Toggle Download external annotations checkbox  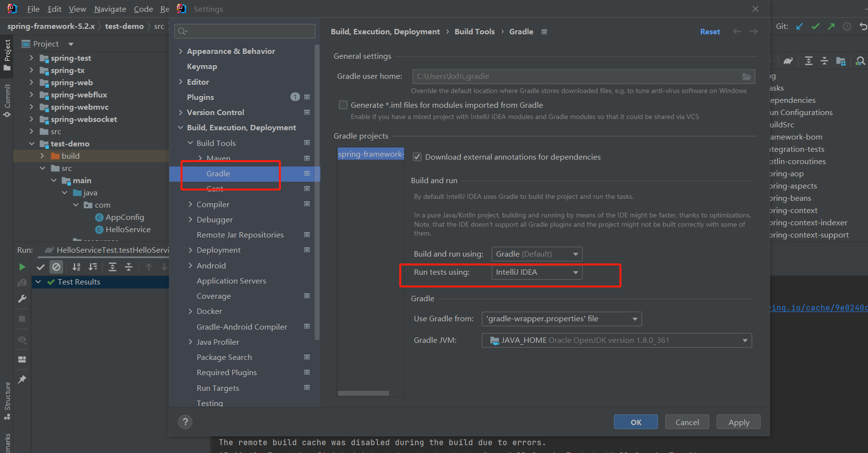click(417, 157)
